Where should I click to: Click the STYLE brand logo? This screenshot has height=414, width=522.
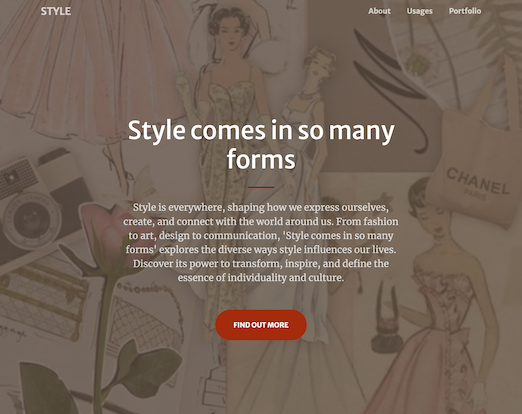point(56,11)
